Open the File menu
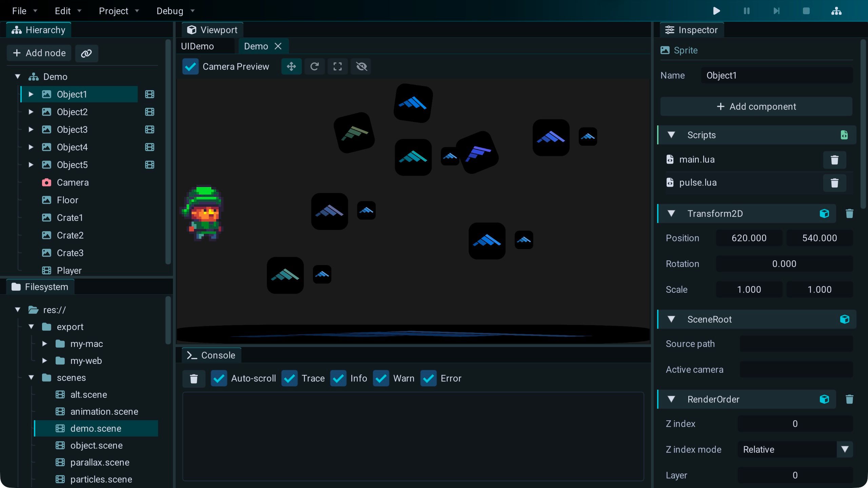Screen dimensions: 868x488 point(24,11)
